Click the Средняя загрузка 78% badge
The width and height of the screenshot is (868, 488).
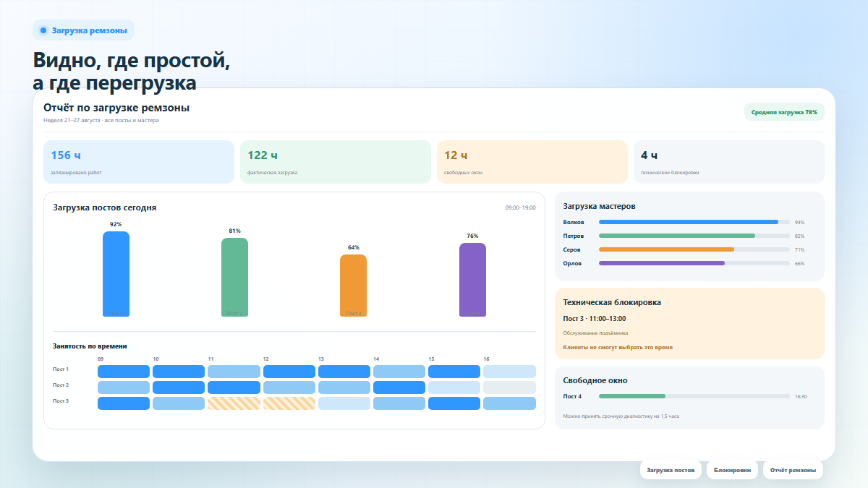point(784,112)
